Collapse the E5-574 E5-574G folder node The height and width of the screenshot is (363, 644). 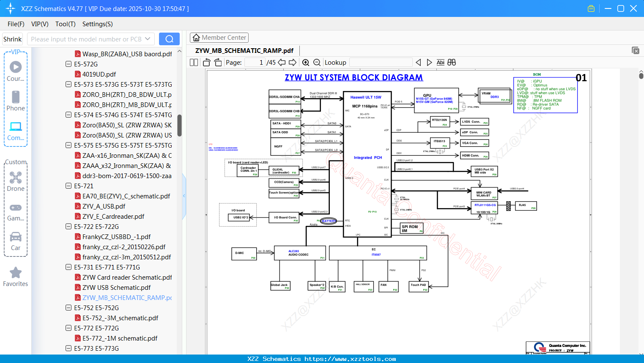69,115
